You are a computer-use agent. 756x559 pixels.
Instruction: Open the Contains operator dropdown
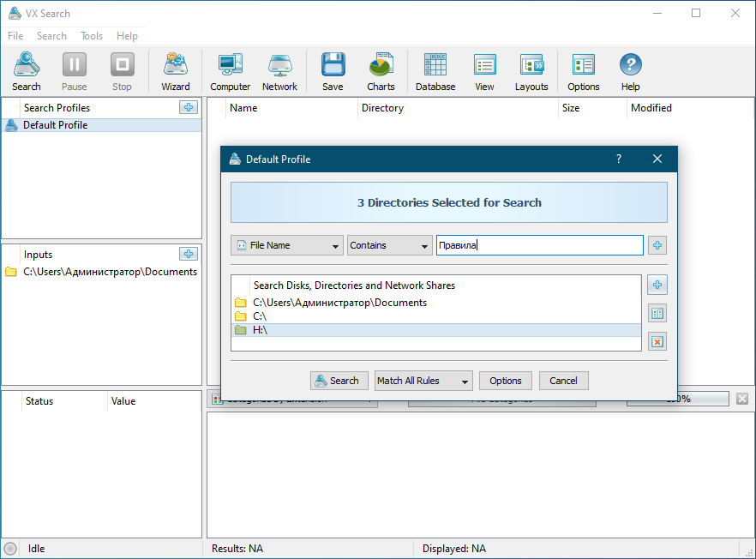click(389, 245)
